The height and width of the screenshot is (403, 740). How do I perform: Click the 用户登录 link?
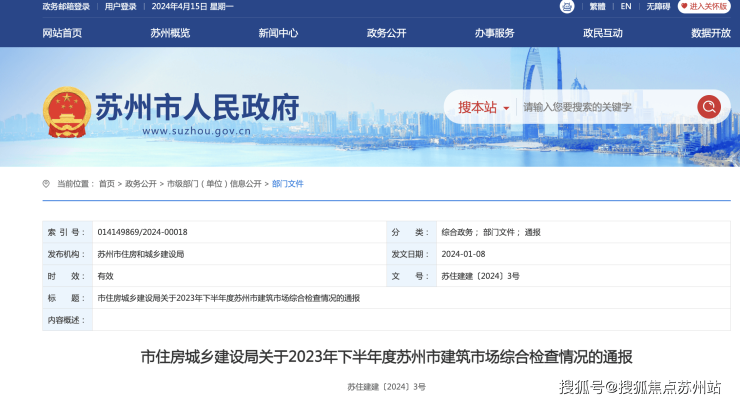(x=121, y=7)
